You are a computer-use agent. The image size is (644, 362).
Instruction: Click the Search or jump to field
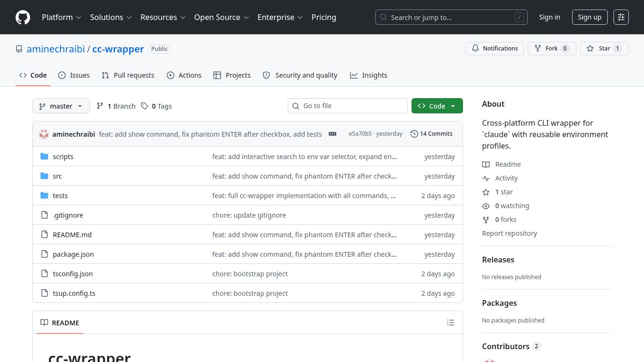coord(452,17)
